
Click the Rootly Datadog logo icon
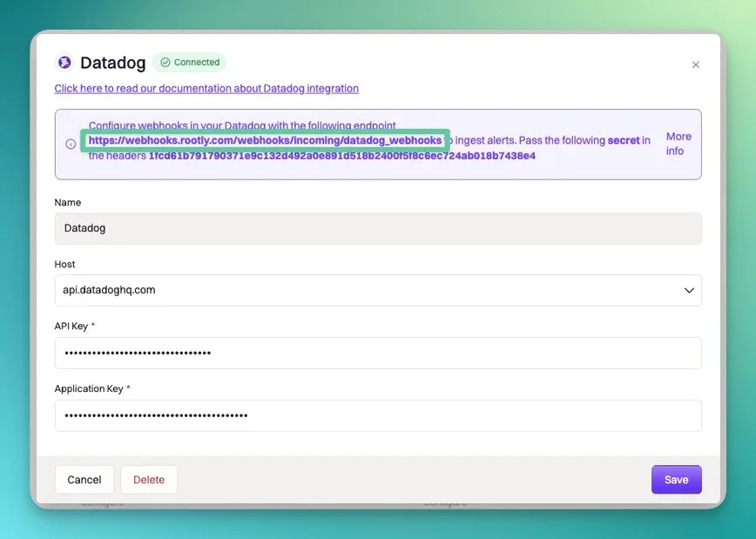pos(64,62)
